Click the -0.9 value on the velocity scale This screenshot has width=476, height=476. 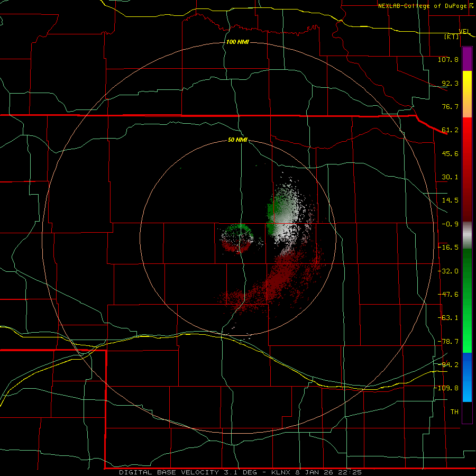(x=450, y=224)
